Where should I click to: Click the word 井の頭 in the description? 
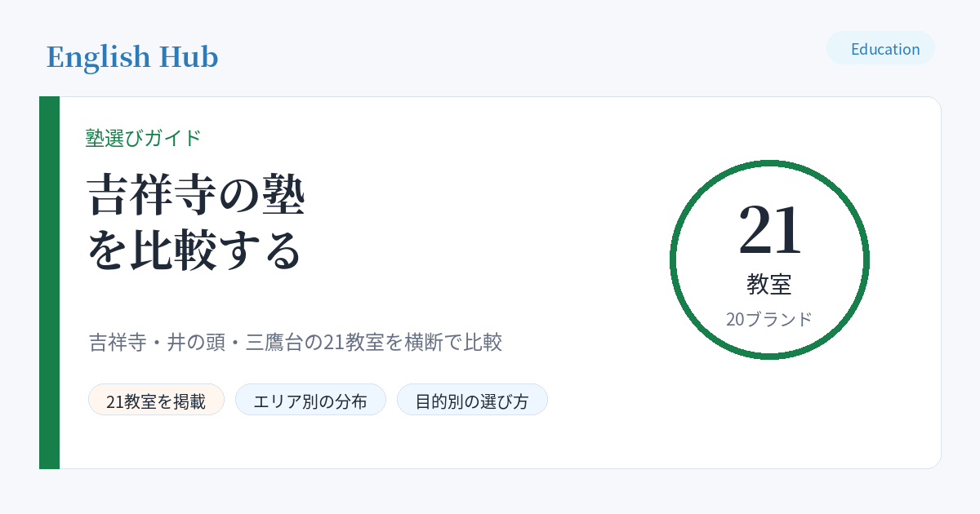click(197, 342)
